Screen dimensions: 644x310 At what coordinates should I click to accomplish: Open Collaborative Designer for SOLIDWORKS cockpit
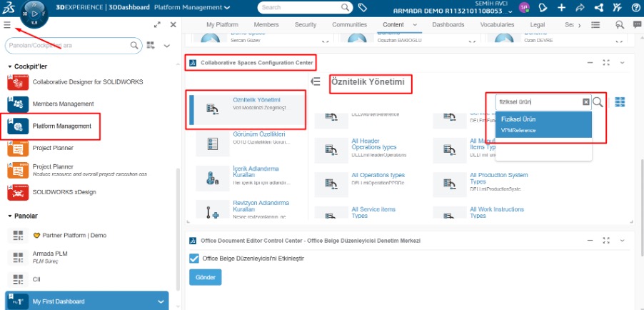point(88,82)
